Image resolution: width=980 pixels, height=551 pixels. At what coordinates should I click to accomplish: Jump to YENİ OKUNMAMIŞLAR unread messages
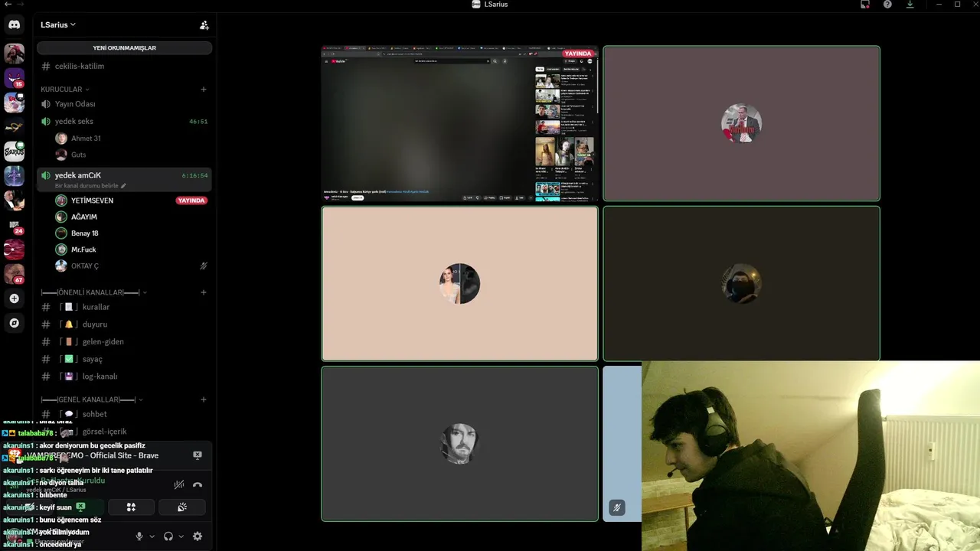pyautogui.click(x=124, y=47)
